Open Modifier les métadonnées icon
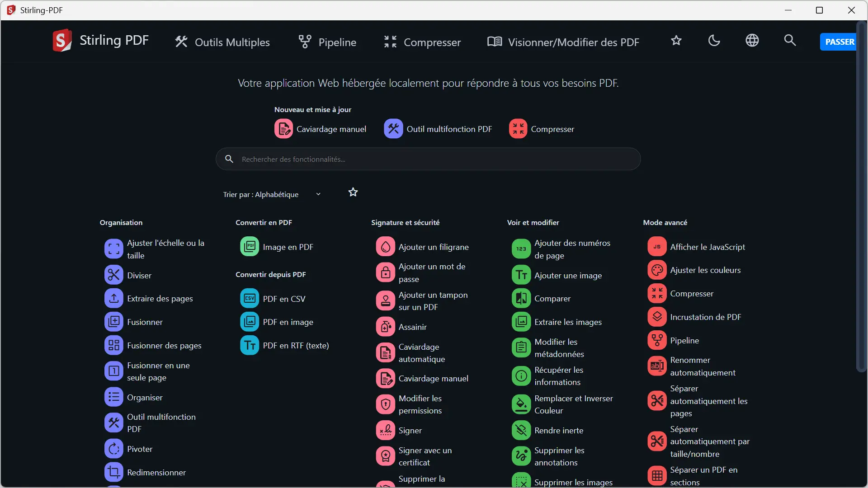 (521, 347)
